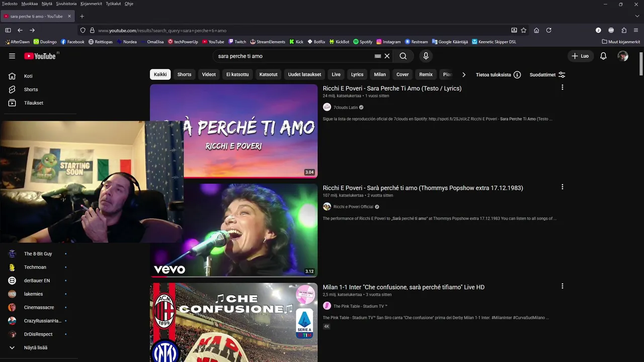Open the account avatar menu
The width and height of the screenshot is (644, 362).
point(623,56)
